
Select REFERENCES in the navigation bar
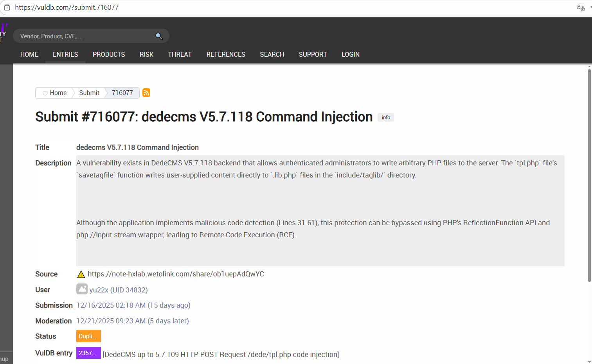(226, 54)
